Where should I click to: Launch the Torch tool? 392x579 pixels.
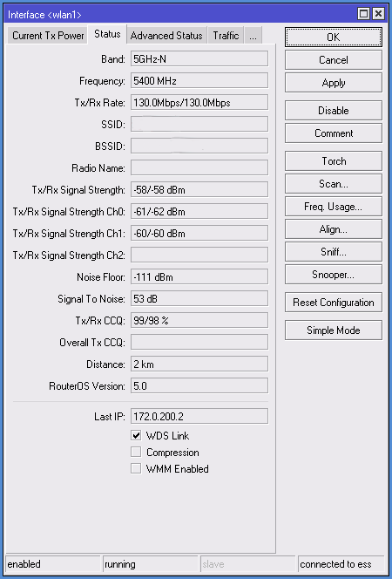334,161
